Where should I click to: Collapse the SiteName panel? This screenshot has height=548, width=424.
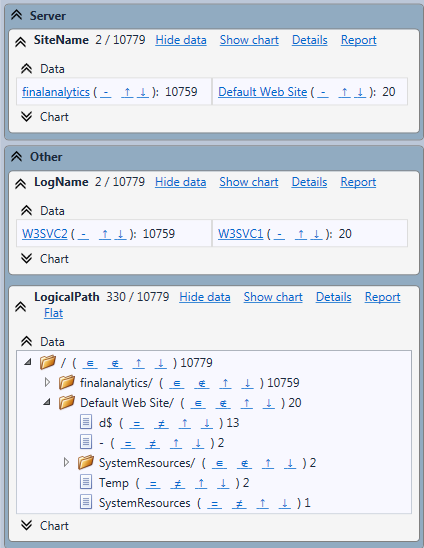click(x=21, y=42)
